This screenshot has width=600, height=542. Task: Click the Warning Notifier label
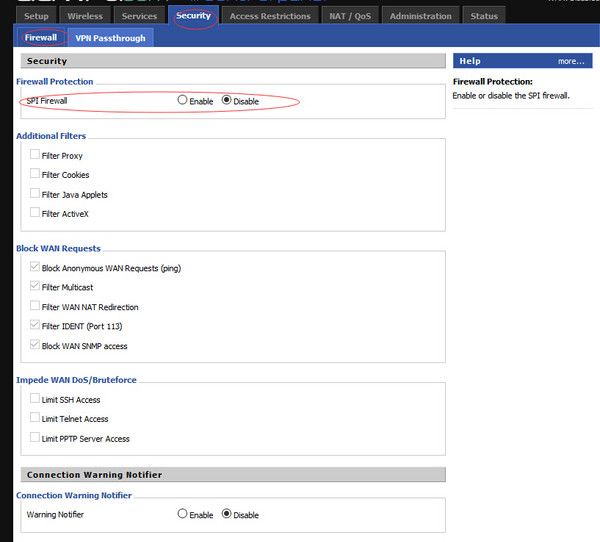tap(55, 514)
